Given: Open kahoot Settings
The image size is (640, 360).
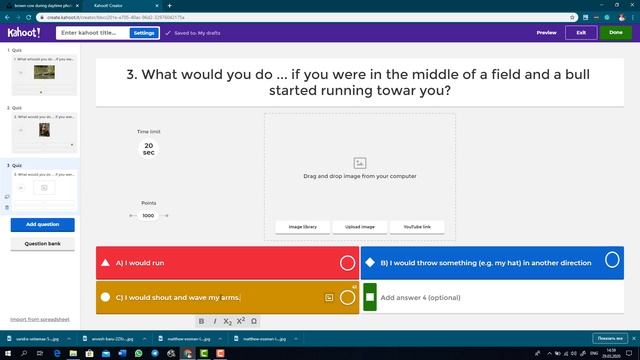Looking at the screenshot, I should pos(144,33).
